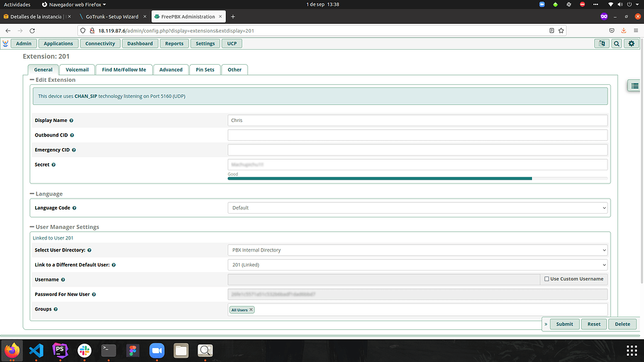Screen dimensions: 644x362
Task: Click the Submit button
Action: point(564,324)
